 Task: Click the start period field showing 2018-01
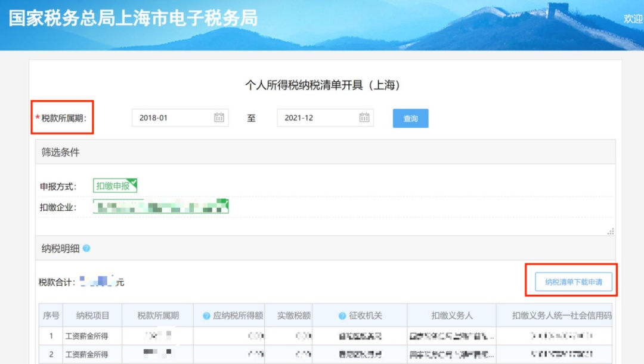coord(172,118)
